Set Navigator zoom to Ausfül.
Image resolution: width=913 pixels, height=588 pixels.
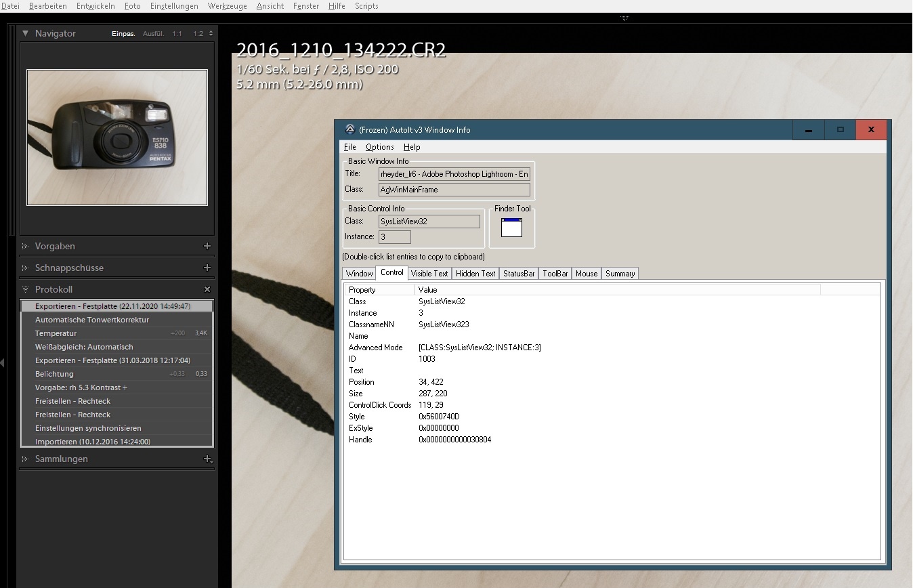point(154,33)
